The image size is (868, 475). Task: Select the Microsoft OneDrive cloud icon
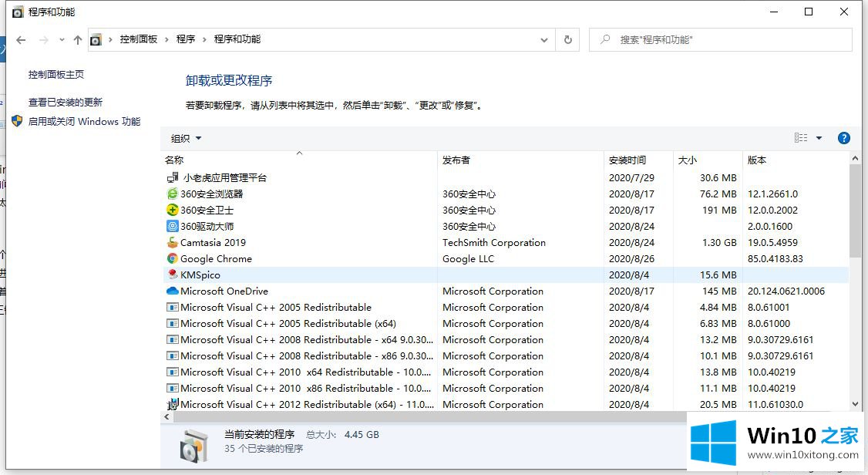coord(173,291)
